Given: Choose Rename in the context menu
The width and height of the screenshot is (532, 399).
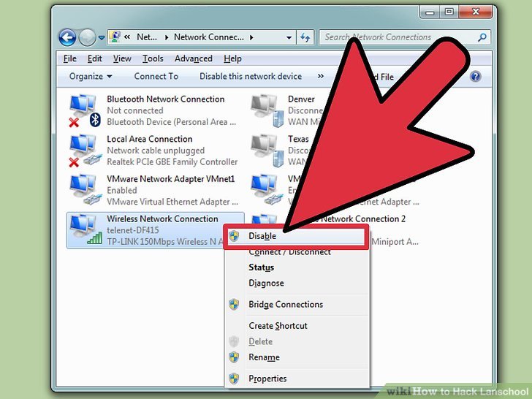Looking at the screenshot, I should pos(264,357).
